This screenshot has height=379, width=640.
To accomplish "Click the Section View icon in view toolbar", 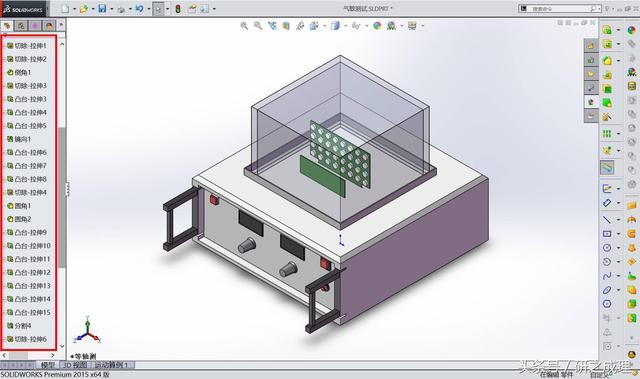I will coord(286,26).
